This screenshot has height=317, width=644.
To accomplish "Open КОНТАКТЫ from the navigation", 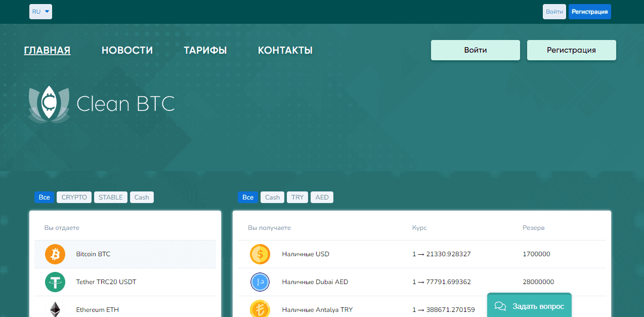I will 285,50.
